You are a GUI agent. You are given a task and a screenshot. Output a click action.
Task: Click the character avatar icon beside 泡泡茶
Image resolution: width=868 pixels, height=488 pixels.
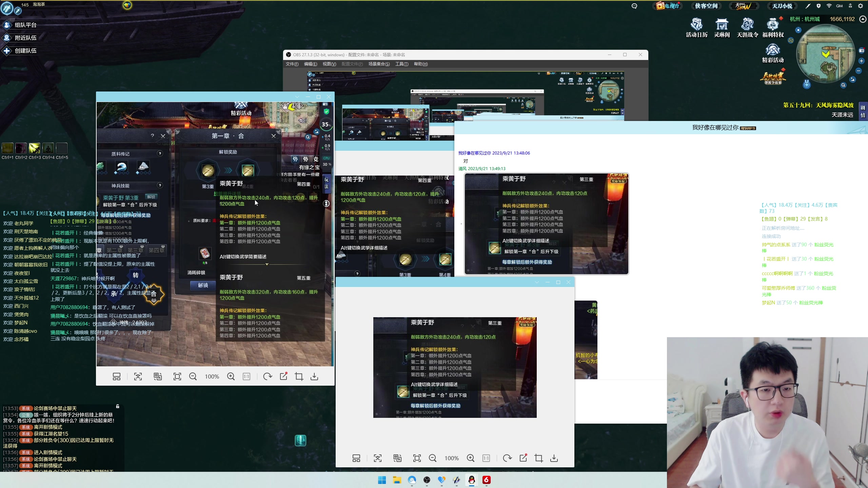click(x=7, y=8)
